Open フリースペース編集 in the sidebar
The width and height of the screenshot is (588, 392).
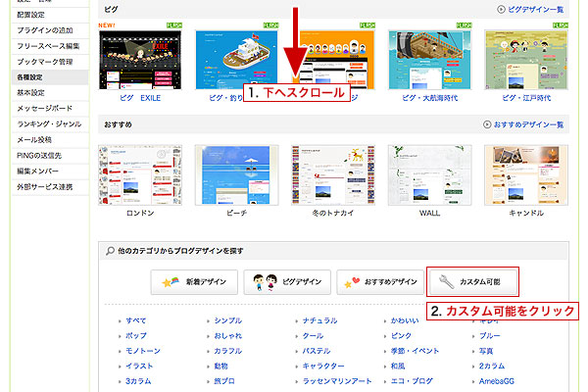(48, 46)
